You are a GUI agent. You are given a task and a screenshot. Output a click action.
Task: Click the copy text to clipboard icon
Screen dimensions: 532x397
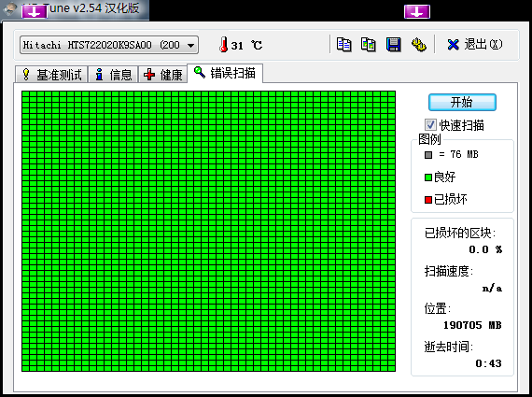(344, 45)
